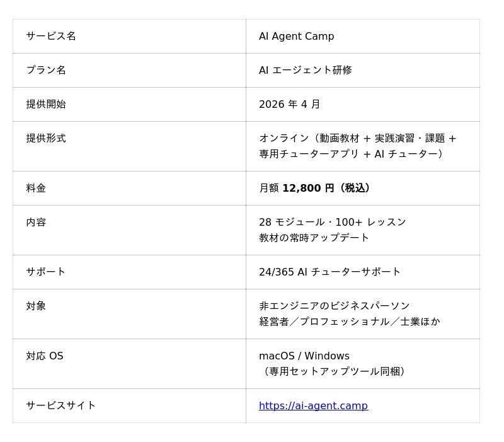
Task: Select the 内容 row label
Action: click(36, 223)
